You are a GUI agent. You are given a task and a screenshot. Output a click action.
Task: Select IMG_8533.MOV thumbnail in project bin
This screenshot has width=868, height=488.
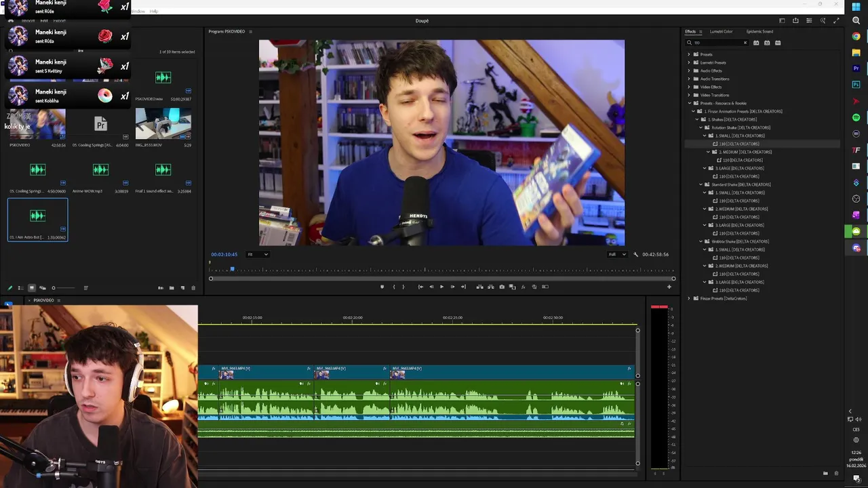coord(163,123)
